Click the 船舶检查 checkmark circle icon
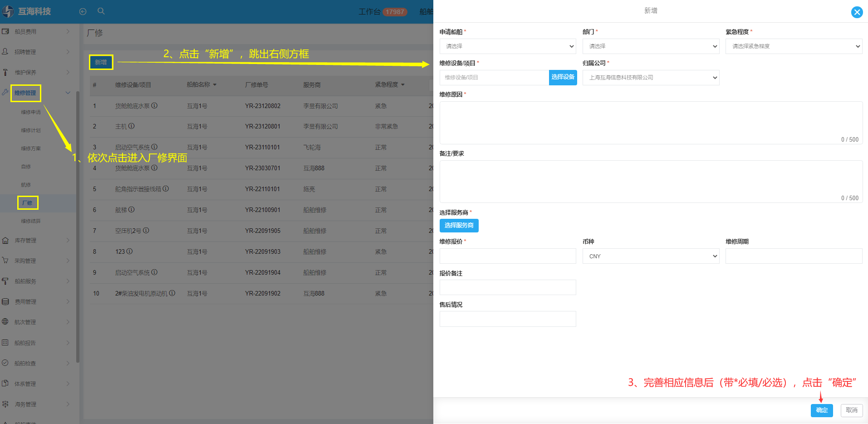This screenshot has width=868, height=424. coord(5,363)
